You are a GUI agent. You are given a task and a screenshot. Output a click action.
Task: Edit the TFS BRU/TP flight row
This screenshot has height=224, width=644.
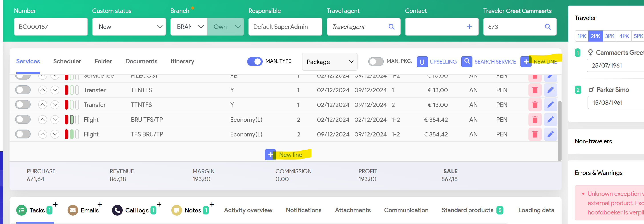coord(550,134)
